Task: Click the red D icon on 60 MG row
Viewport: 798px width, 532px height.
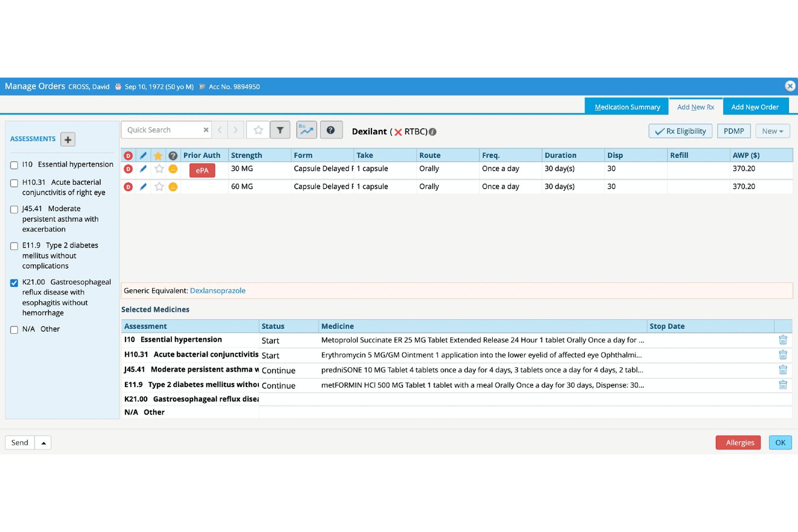Action: pyautogui.click(x=128, y=186)
